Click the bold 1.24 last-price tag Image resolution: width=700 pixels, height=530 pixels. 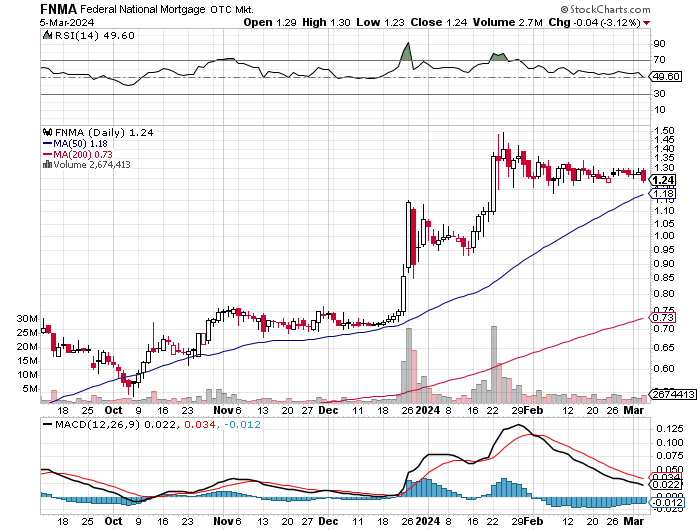[x=663, y=180]
